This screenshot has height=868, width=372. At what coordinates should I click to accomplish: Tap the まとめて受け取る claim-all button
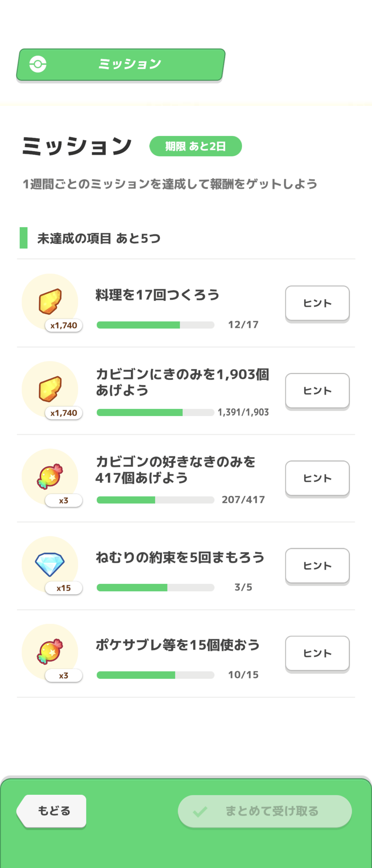click(x=265, y=811)
